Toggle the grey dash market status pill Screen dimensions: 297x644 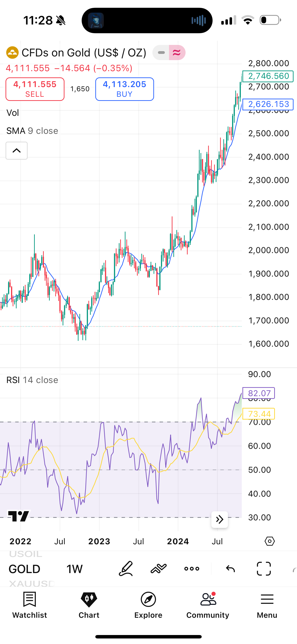click(x=161, y=53)
